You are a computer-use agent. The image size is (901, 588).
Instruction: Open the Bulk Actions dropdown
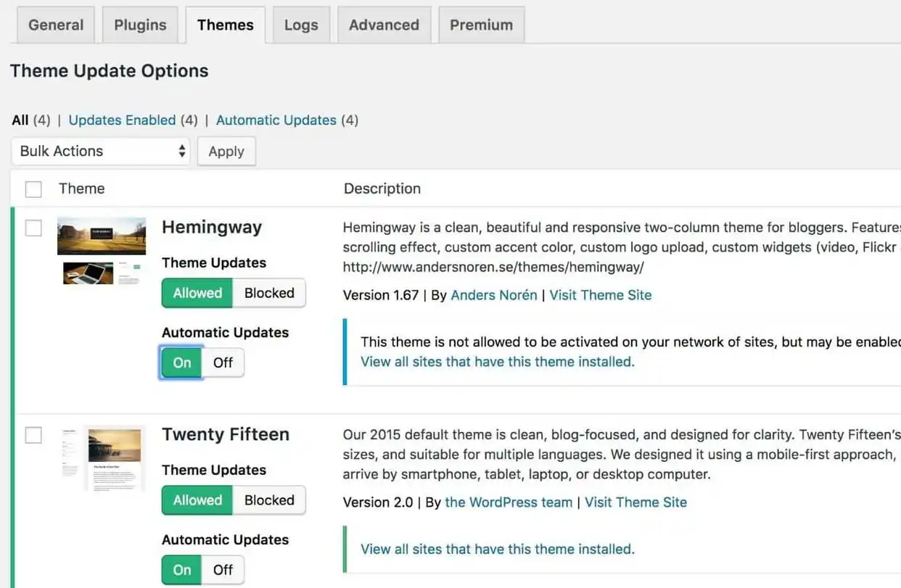pyautogui.click(x=101, y=152)
